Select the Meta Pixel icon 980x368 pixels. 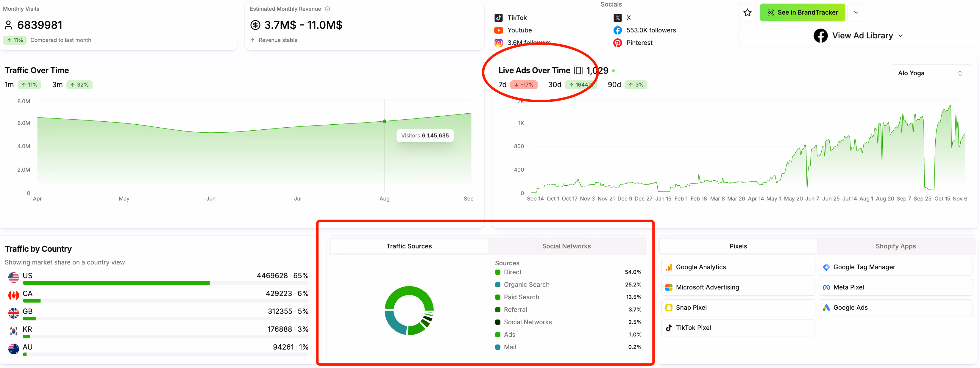pyautogui.click(x=826, y=287)
